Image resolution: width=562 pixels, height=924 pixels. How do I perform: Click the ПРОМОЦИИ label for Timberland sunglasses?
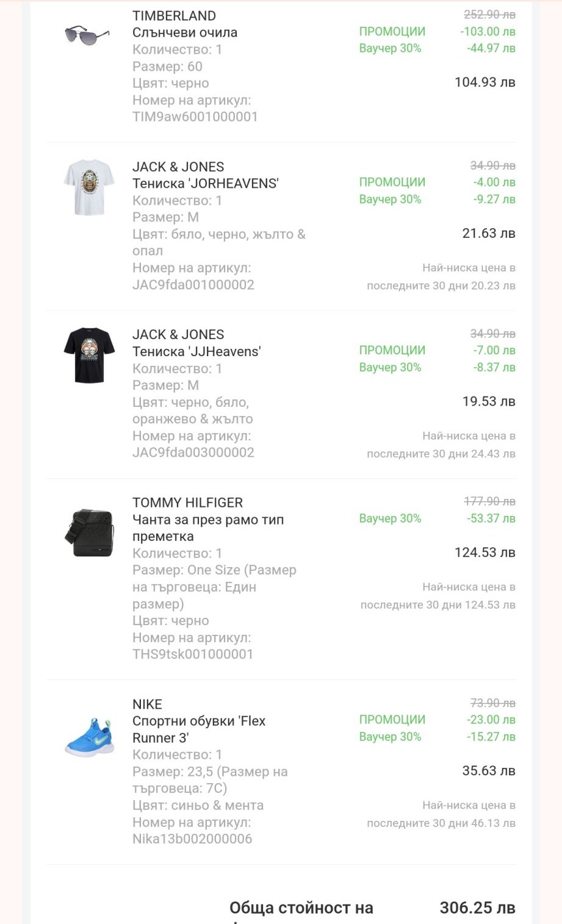point(392,32)
